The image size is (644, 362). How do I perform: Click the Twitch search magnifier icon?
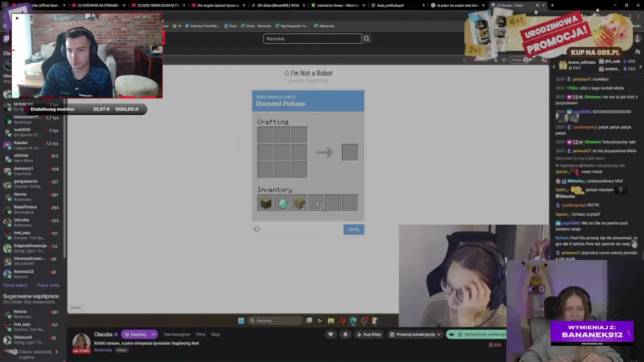[x=366, y=38]
